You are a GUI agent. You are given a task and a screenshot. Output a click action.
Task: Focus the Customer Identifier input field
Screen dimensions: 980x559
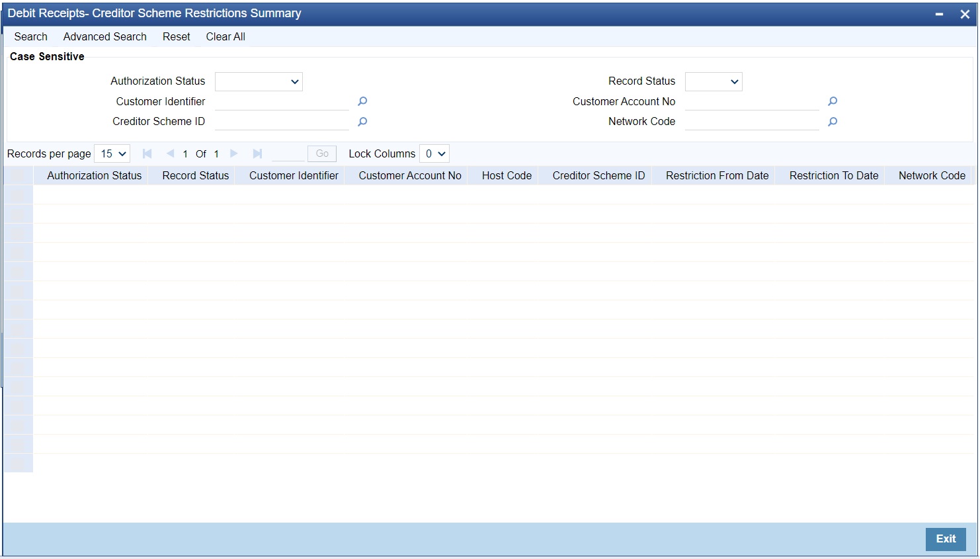[x=282, y=102]
